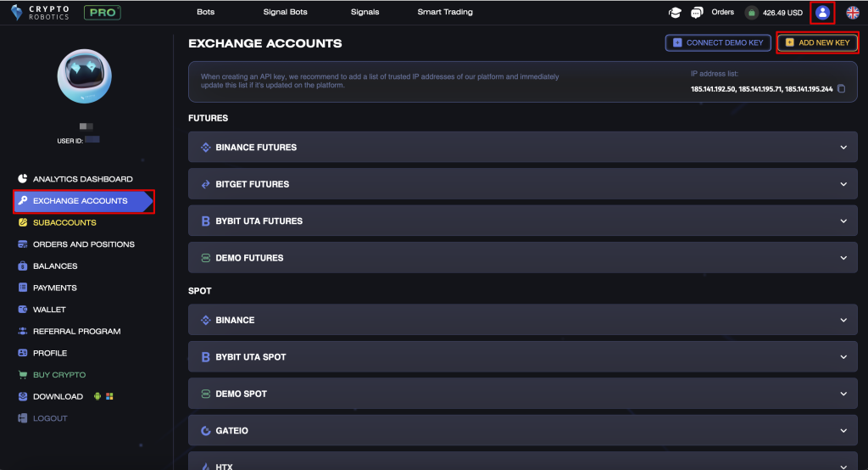
Task: Click the GateIO logo icon
Action: tap(205, 431)
